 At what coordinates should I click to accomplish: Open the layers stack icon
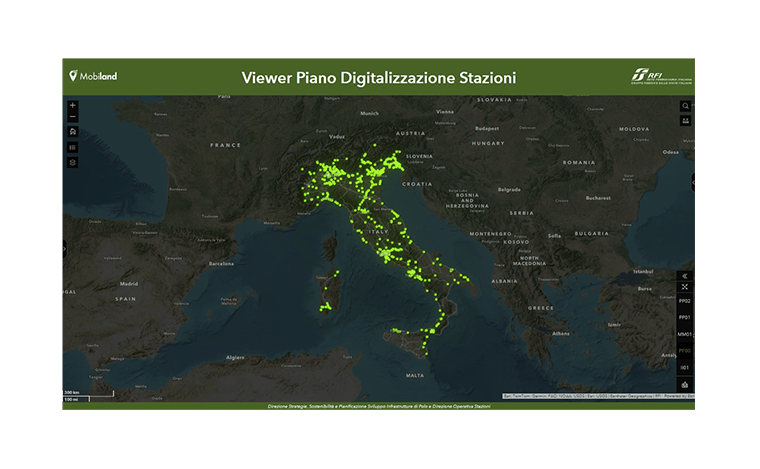point(73,161)
